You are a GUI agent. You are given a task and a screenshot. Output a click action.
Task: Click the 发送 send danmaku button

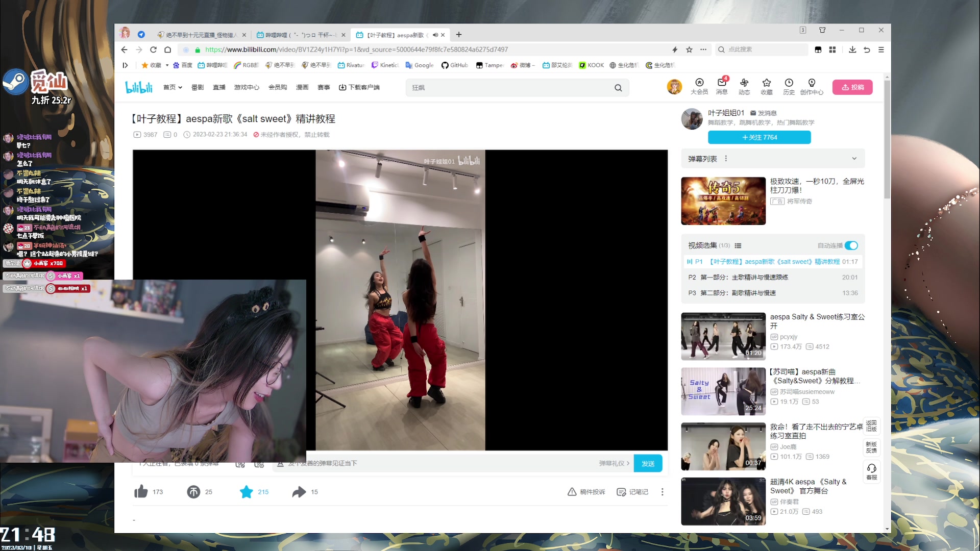click(648, 463)
